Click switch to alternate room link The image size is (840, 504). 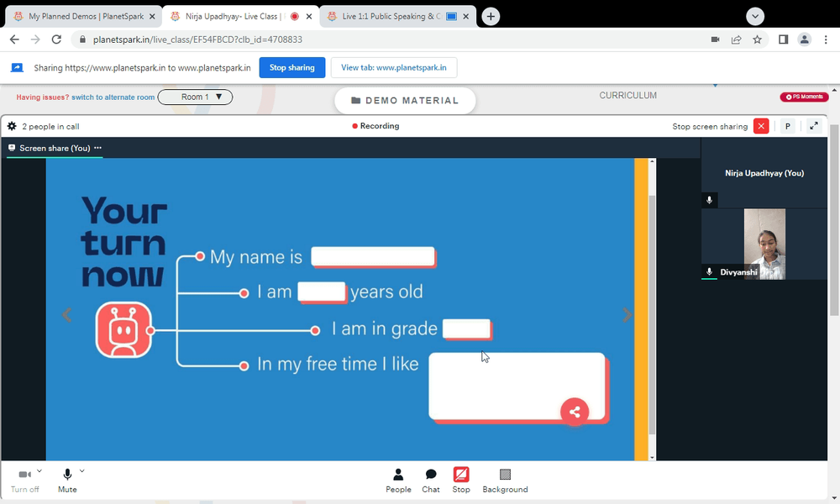[113, 97]
